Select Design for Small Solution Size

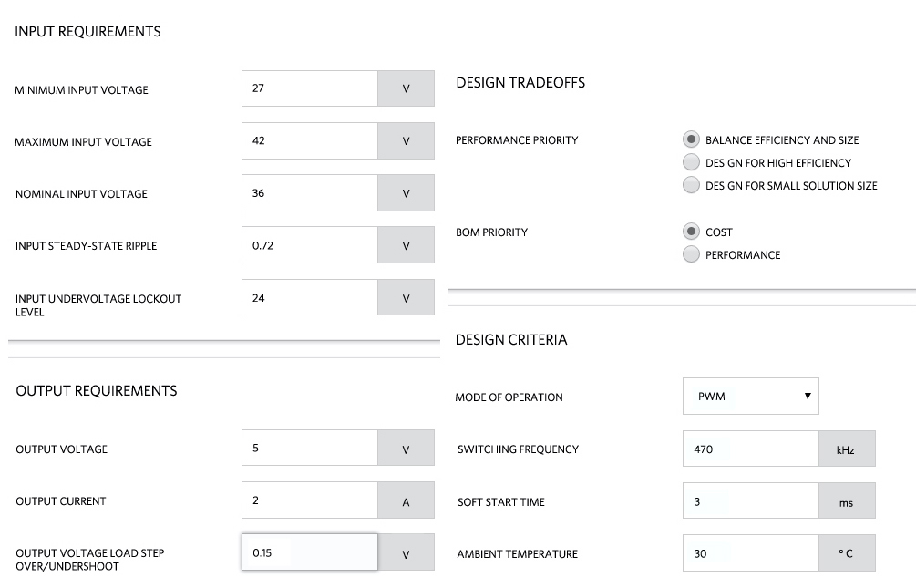[x=691, y=185]
